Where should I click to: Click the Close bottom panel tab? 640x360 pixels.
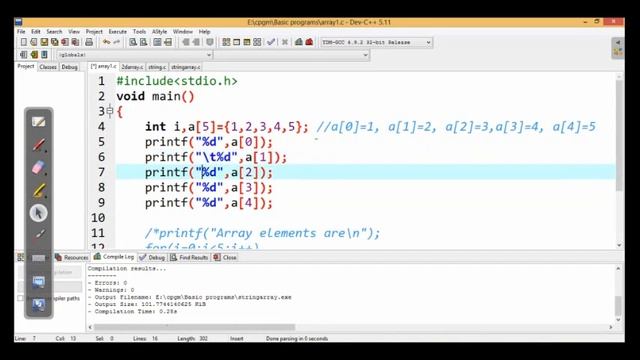(x=225, y=258)
